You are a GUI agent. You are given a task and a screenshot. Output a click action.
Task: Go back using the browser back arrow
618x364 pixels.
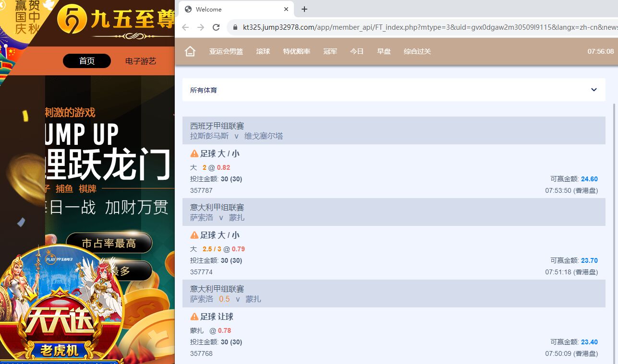click(185, 27)
